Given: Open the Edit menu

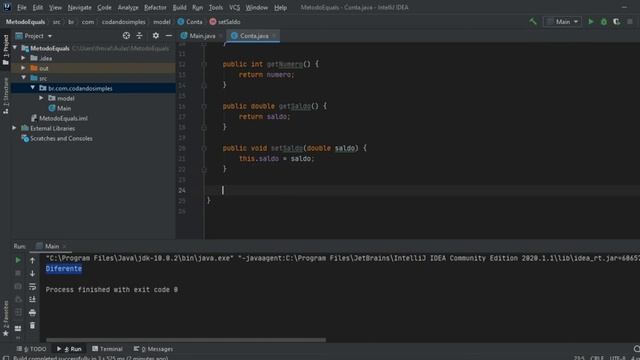Looking at the screenshot, I should (38, 7).
